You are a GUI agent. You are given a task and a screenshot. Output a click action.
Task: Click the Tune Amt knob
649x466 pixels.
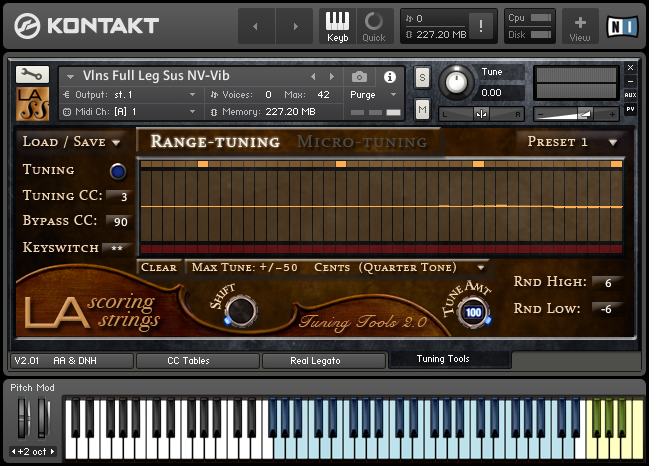click(x=473, y=312)
